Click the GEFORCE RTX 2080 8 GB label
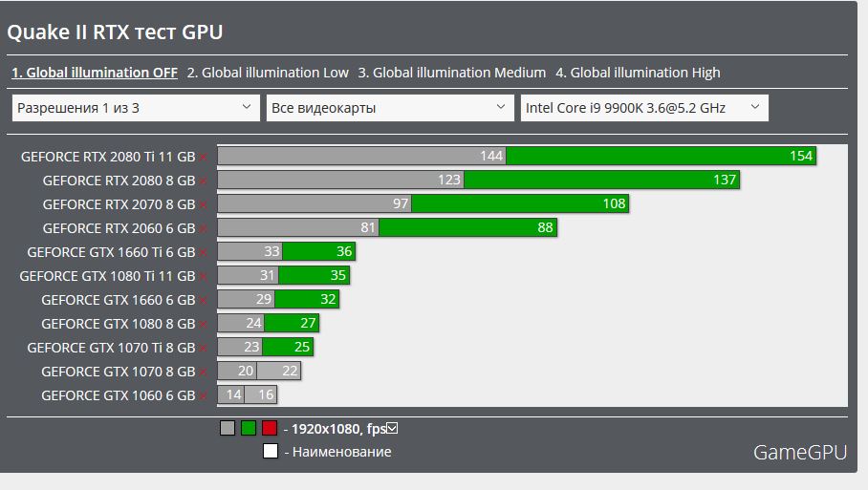The width and height of the screenshot is (868, 490). point(119,181)
